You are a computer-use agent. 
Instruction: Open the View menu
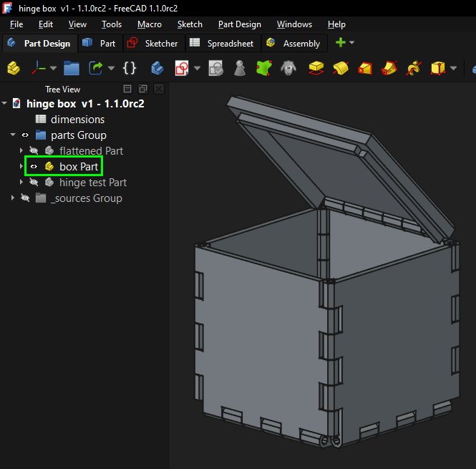point(77,24)
